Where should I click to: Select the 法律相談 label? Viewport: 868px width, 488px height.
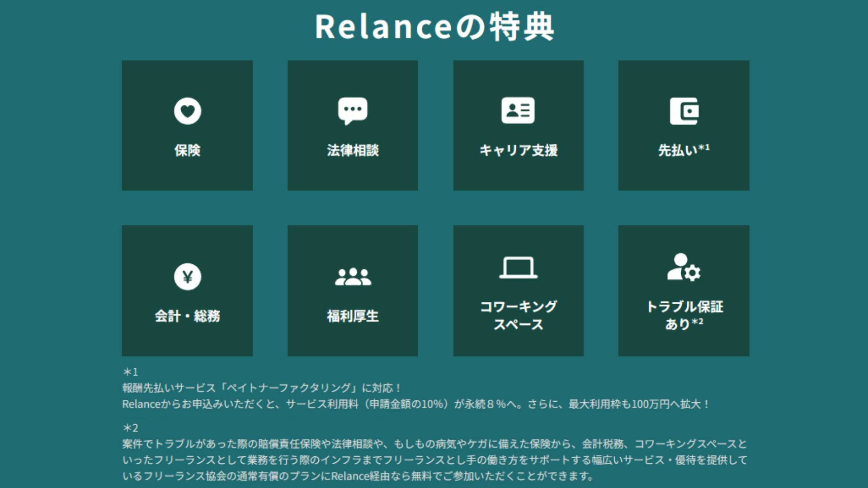(353, 150)
